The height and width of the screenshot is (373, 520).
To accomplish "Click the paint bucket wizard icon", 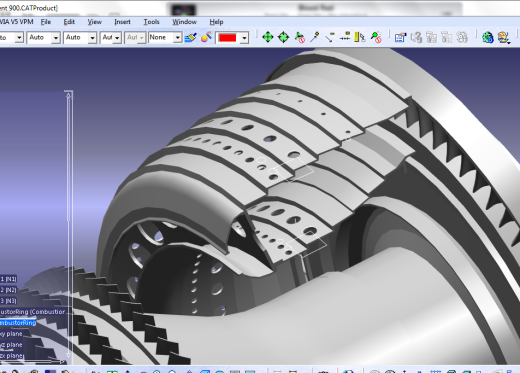I will (x=206, y=37).
